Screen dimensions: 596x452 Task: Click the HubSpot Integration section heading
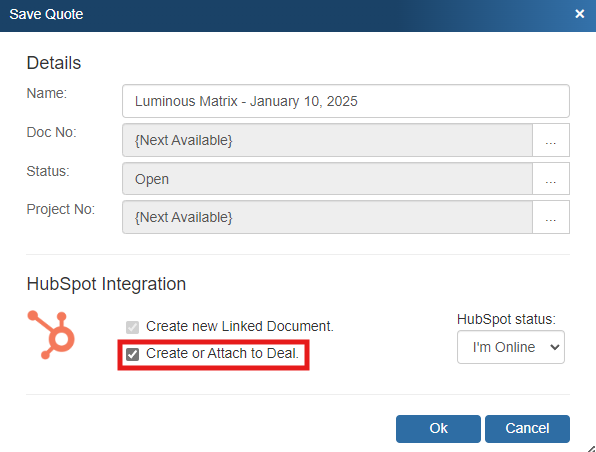106,284
